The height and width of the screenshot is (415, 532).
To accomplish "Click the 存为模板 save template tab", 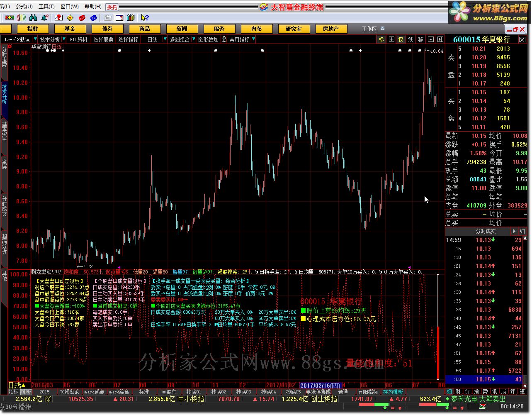I will (x=393, y=392).
